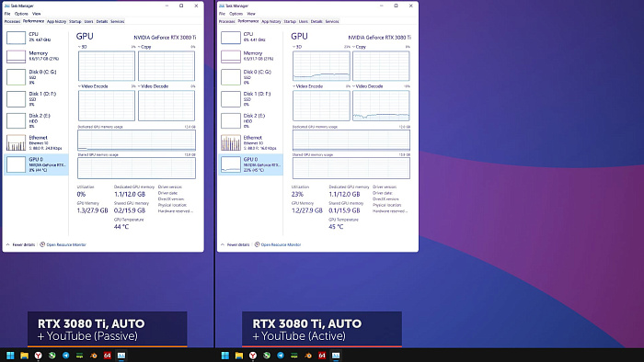644x362 pixels.
Task: Select Disk 2 (E:) in the left Task Manager
Action: coord(36,120)
